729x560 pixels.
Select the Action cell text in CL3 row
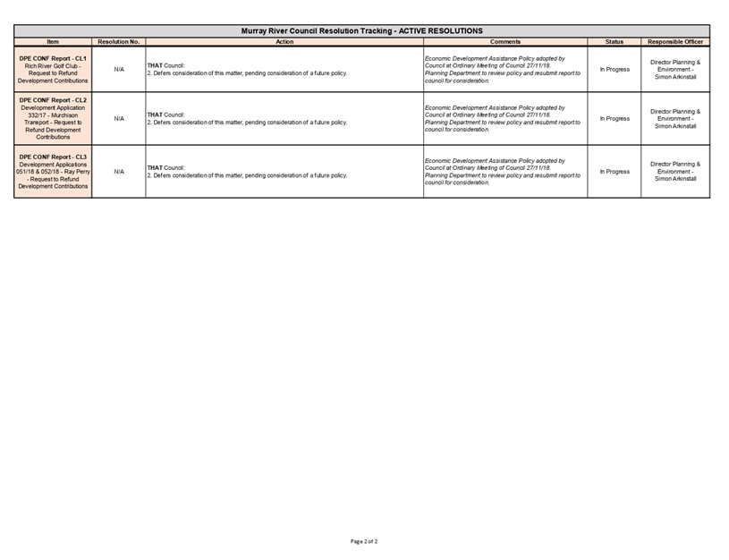click(x=248, y=172)
